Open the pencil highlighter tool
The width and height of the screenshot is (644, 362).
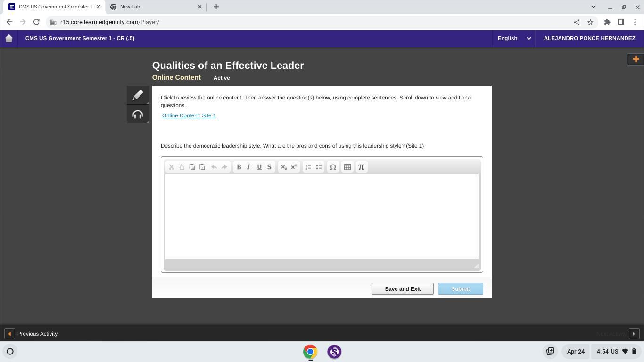138,95
